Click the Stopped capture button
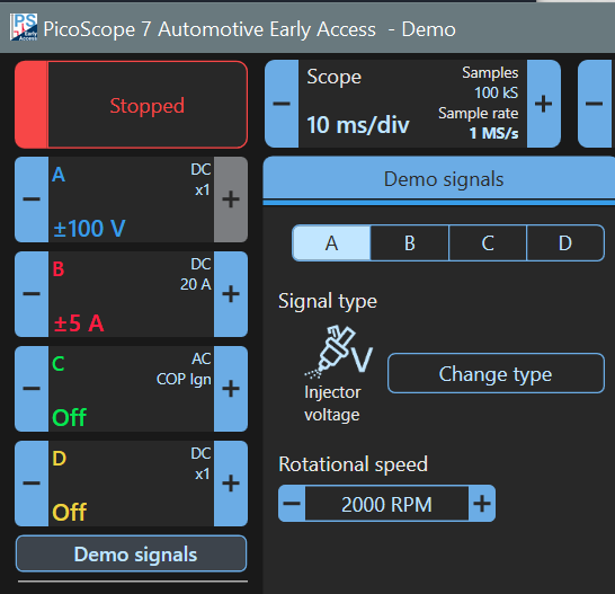Viewport: 615px width, 594px height. coord(131,105)
